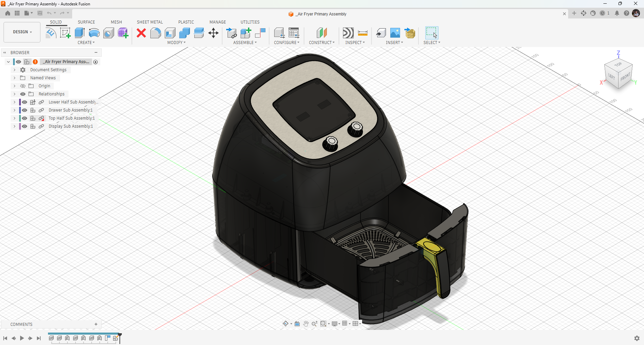Click the Extrude tool icon
Viewport: 644px width, 345px height.
point(80,33)
